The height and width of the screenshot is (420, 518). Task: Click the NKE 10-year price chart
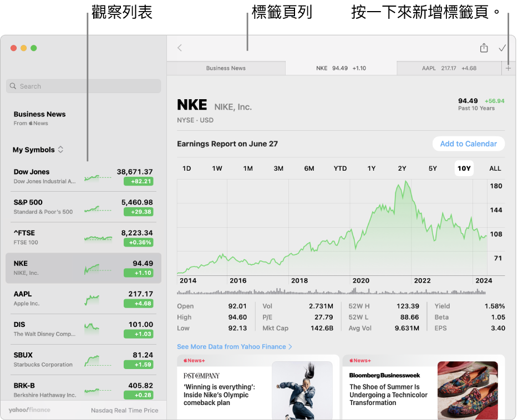[x=332, y=228]
